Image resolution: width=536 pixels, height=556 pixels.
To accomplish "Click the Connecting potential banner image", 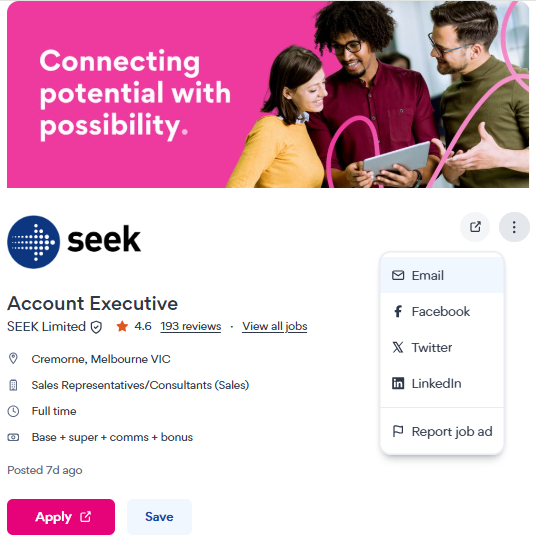I will point(268,94).
